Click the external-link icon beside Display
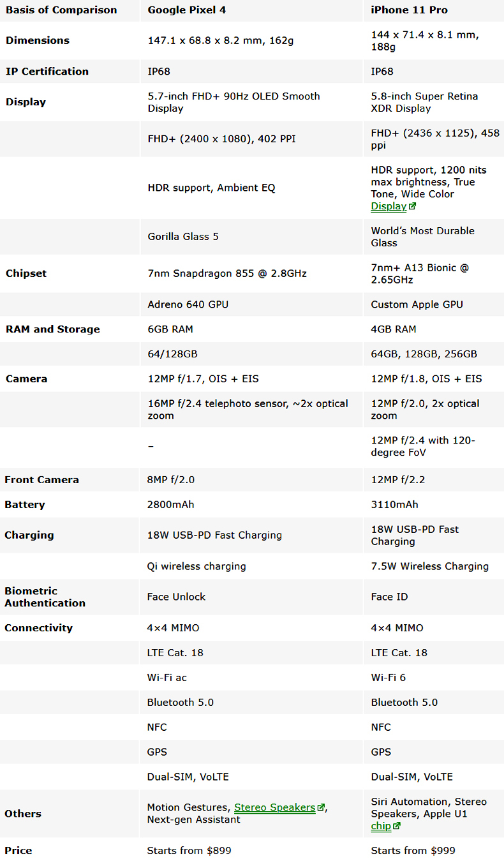Viewport: 504px width, 861px height. (x=413, y=207)
